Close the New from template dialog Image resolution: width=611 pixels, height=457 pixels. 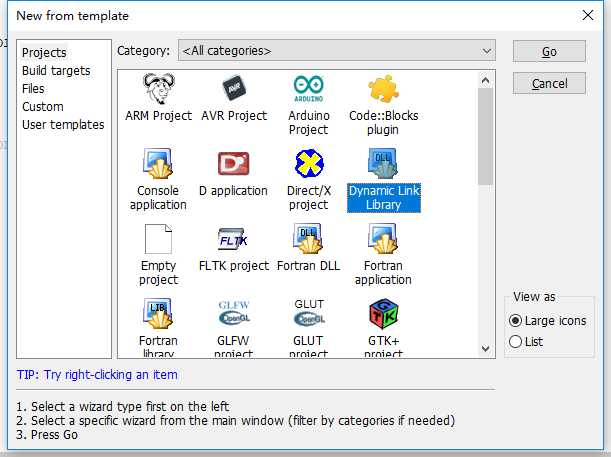(x=588, y=16)
